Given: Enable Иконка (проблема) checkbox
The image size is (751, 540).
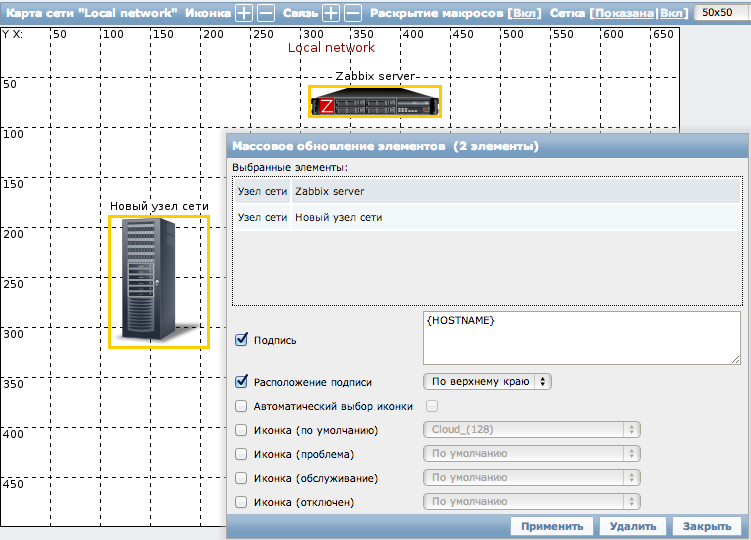Looking at the screenshot, I should [241, 454].
